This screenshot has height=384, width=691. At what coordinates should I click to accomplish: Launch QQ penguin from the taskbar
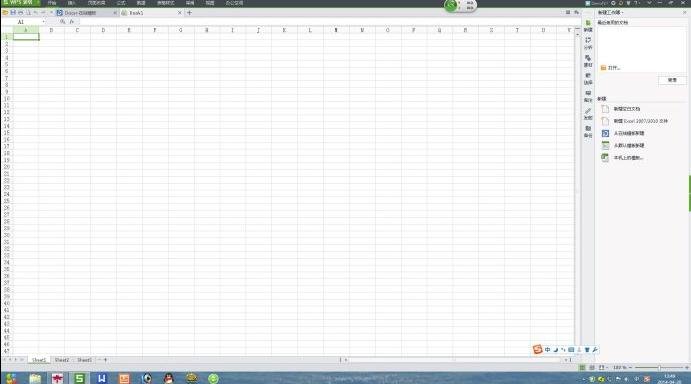[x=169, y=378]
